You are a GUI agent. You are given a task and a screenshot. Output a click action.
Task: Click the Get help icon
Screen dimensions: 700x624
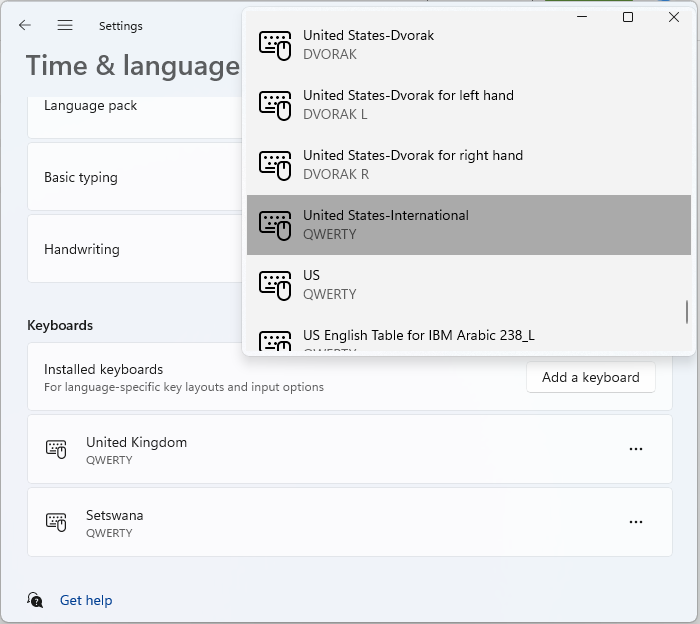pos(36,600)
